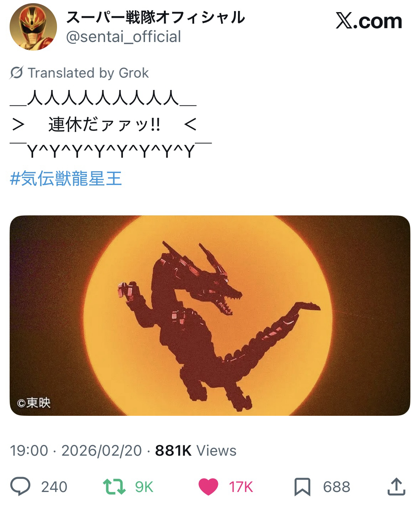Click the Translated by Grok label
420x513 pixels.
point(88,73)
